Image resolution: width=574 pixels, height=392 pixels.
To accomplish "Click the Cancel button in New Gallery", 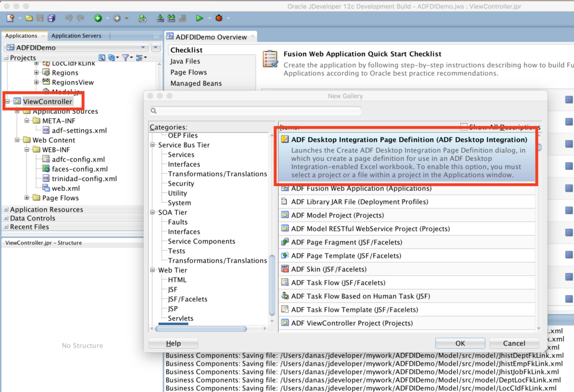I will [514, 343].
